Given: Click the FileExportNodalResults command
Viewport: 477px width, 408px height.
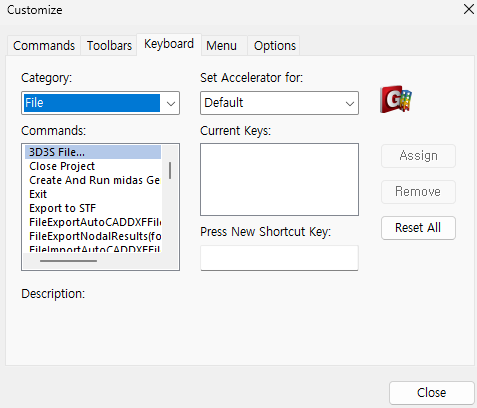Looking at the screenshot, I should (x=93, y=236).
